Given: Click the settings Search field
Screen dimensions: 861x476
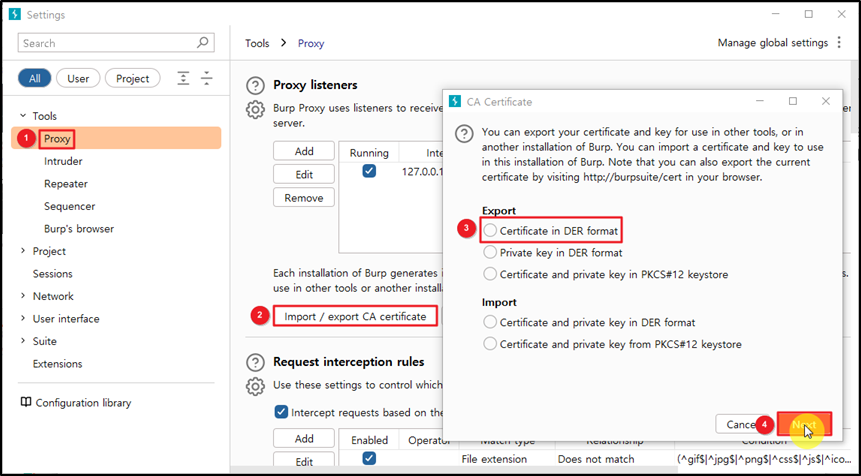Looking at the screenshot, I should pyautogui.click(x=116, y=43).
